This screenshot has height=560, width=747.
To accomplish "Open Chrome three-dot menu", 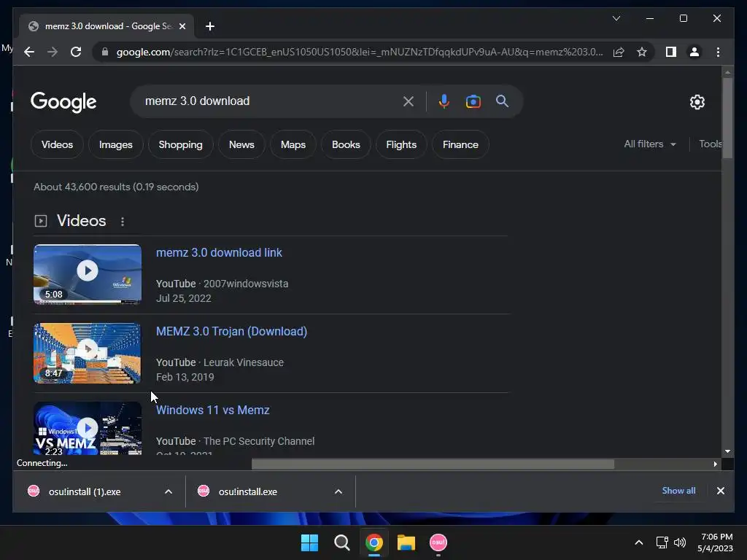I will coord(718,52).
